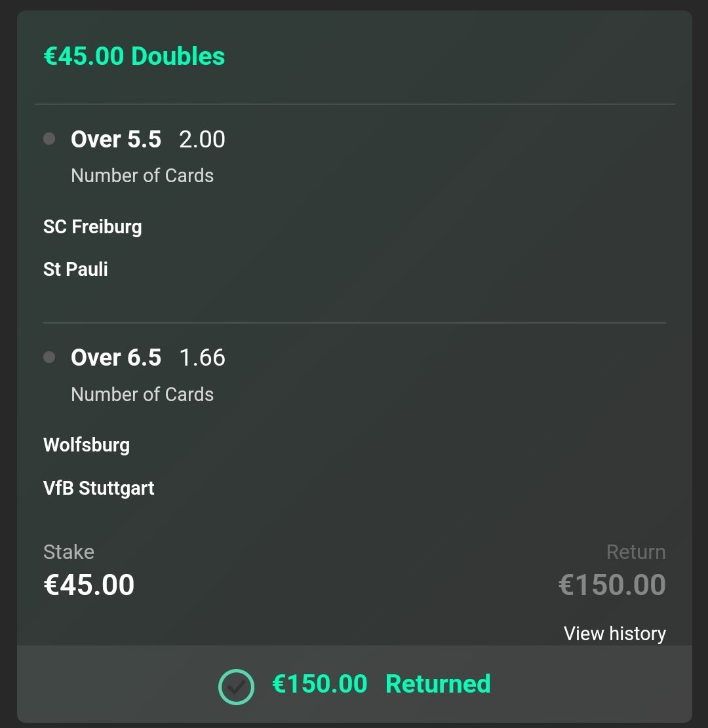The height and width of the screenshot is (728, 708).
Task: Click the Stake label
Action: pyautogui.click(x=69, y=552)
